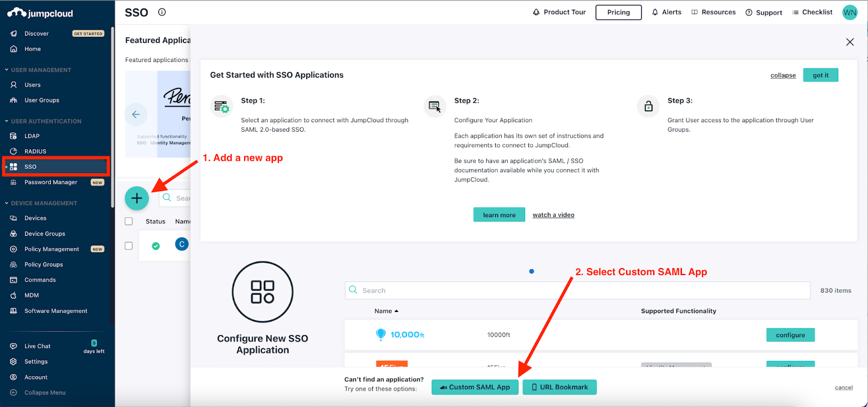Viewport: 868px width, 407px height.
Task: Start the Product Tour
Action: coord(559,12)
